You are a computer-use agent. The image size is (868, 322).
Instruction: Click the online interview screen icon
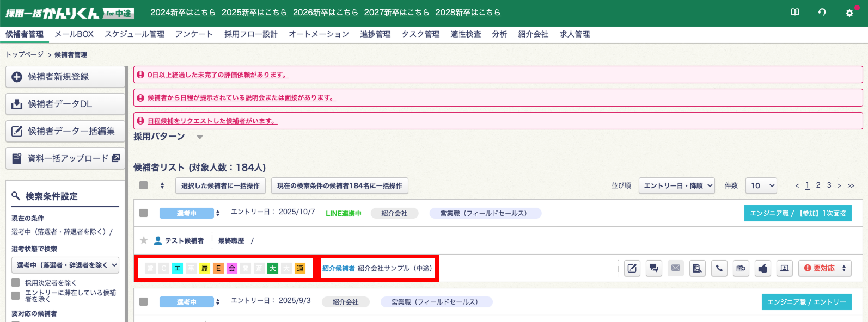(785, 268)
